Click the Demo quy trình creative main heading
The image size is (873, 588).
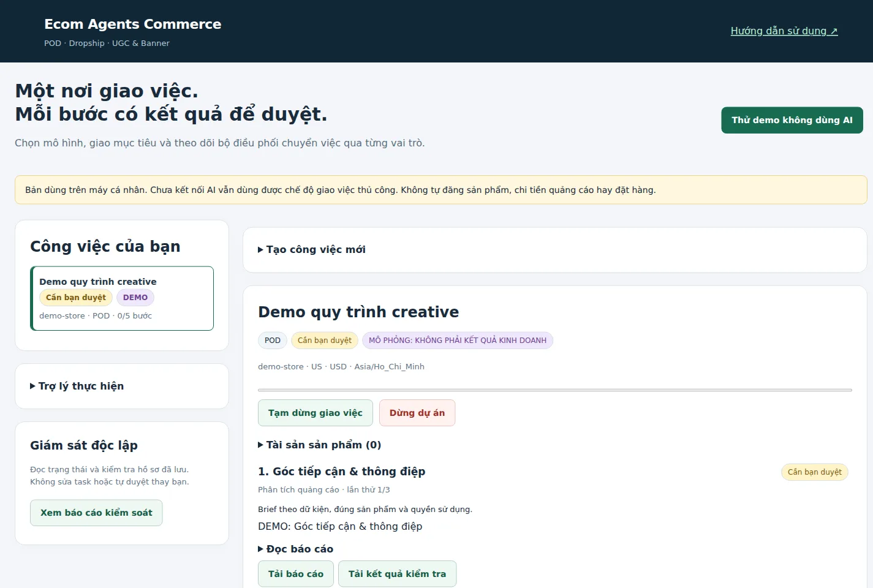click(358, 312)
